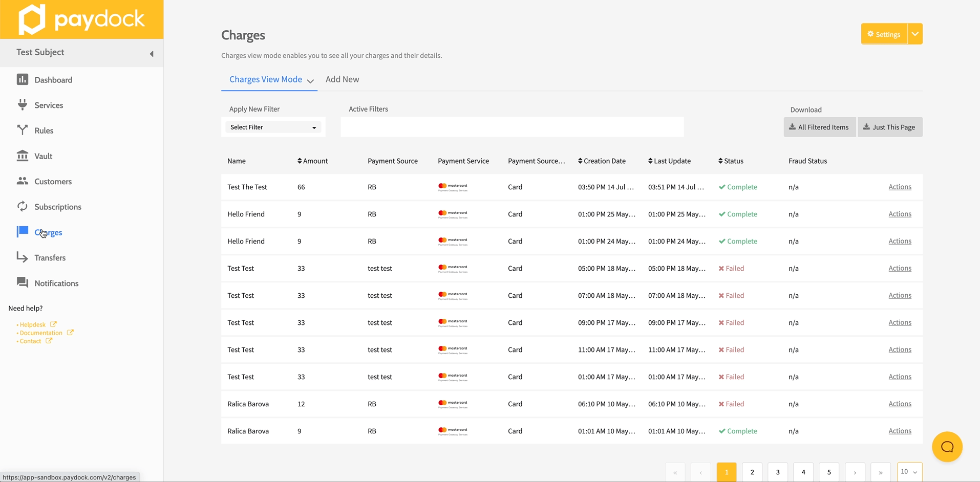Click the Customers people icon
This screenshot has width=980, height=482.
pyautogui.click(x=22, y=181)
